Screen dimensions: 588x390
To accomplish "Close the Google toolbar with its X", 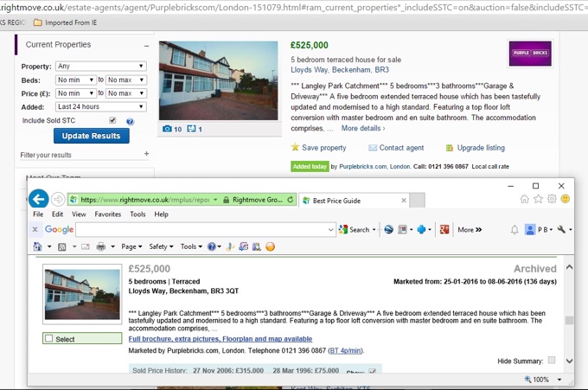I will (35, 229).
